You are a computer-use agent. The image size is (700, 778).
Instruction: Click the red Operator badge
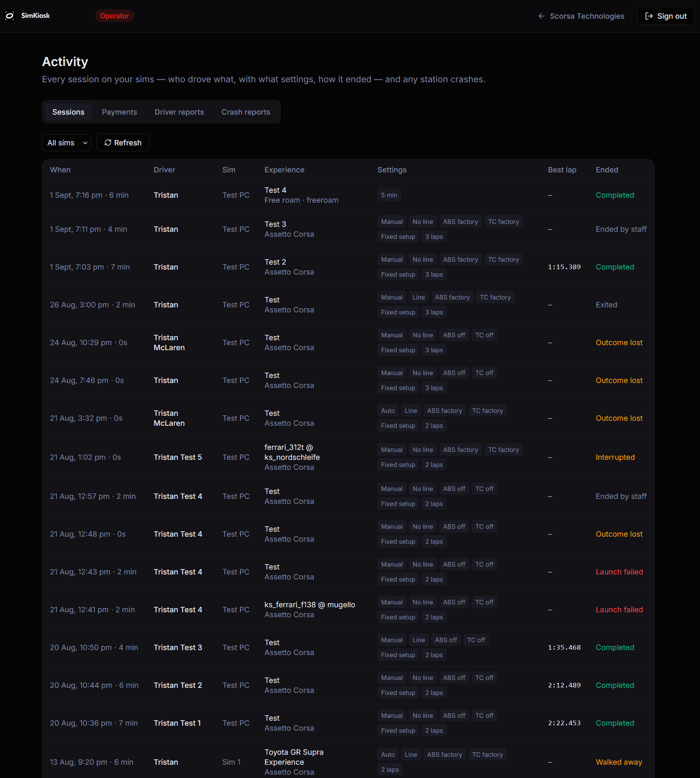115,16
